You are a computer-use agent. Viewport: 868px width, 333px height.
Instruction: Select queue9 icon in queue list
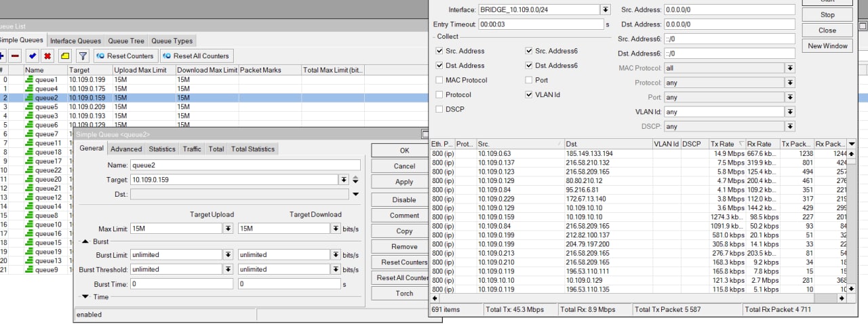point(29,270)
